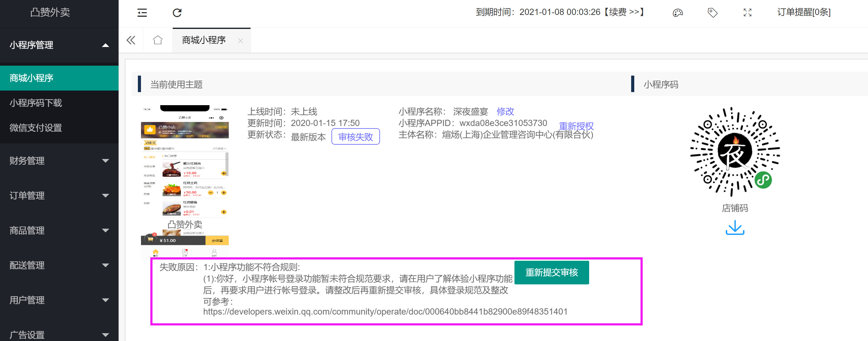Open 小程序码下载 in the sidebar
The image size is (868, 341).
(x=36, y=103)
